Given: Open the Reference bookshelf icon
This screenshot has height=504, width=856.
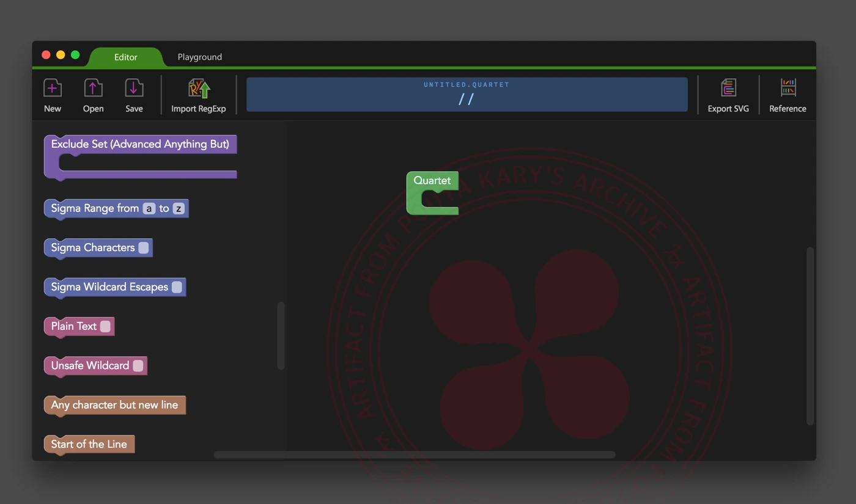Looking at the screenshot, I should point(788,89).
